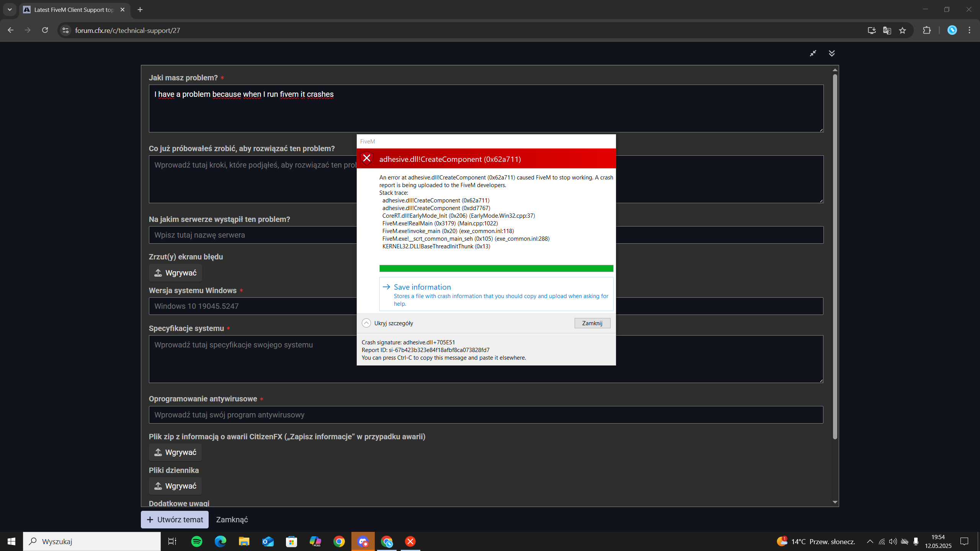Screen dimensions: 980x551
Task: Click the Wyszukaj taskbar search box
Action: point(92,541)
